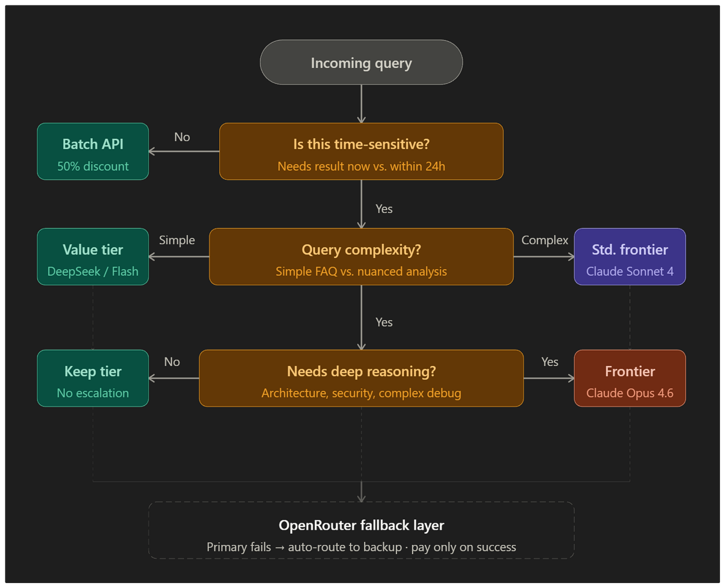Click the 'Complex' branch label
Screen dimensions: 725x588
545,240
